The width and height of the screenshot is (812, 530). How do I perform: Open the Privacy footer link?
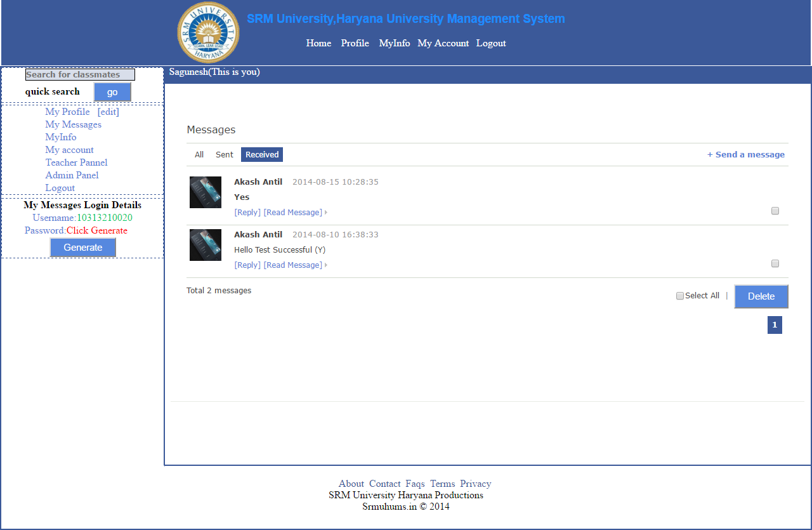476,484
